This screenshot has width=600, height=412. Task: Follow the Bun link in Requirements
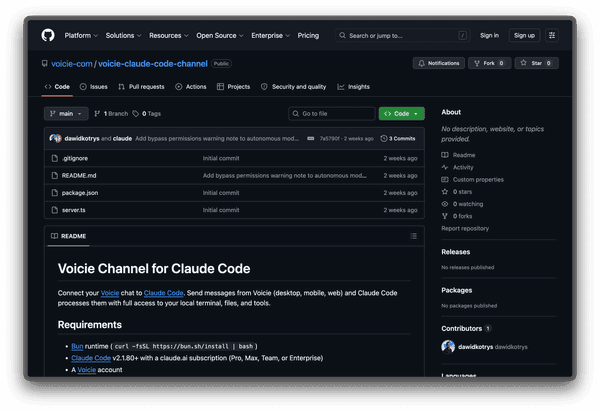pos(77,346)
